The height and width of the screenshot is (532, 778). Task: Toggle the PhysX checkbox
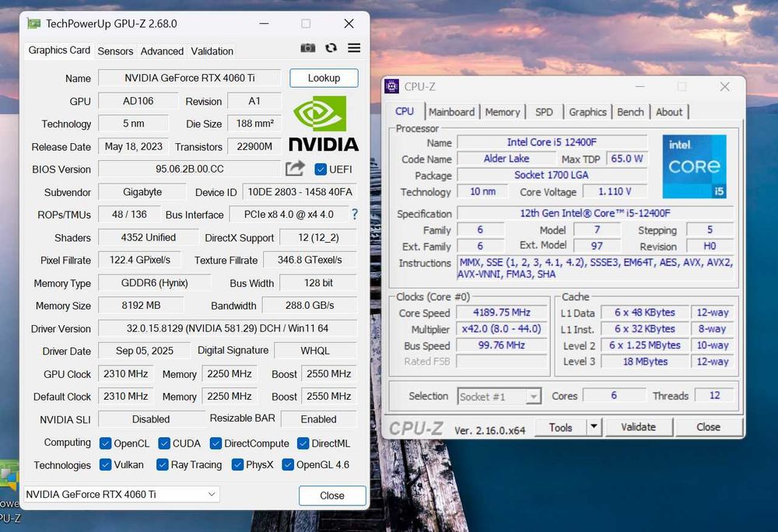(x=237, y=464)
